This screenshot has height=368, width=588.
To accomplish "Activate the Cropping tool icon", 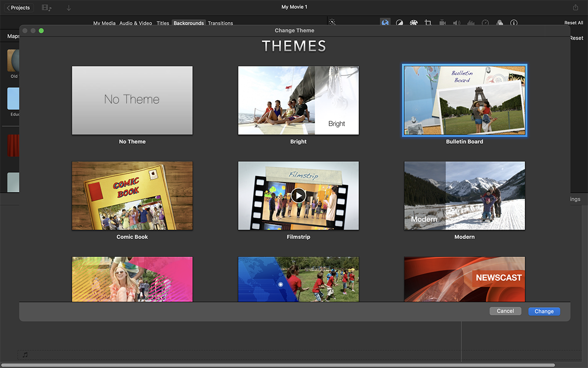I will point(428,23).
